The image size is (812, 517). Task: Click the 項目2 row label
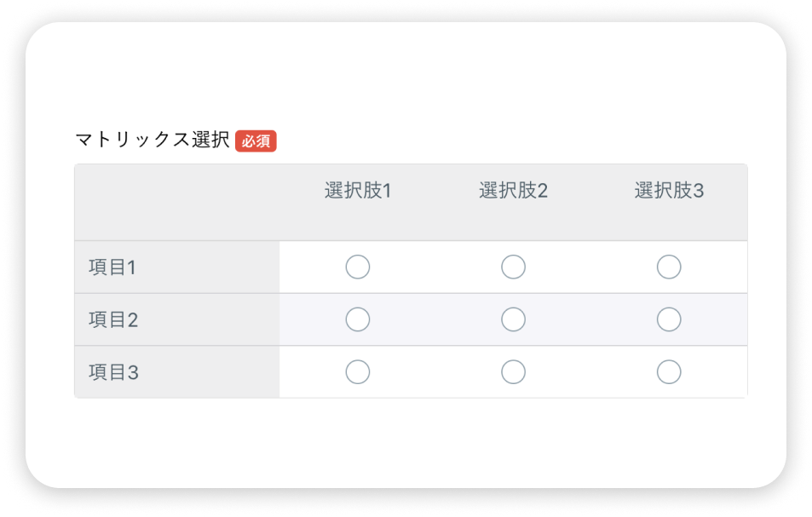(x=112, y=320)
